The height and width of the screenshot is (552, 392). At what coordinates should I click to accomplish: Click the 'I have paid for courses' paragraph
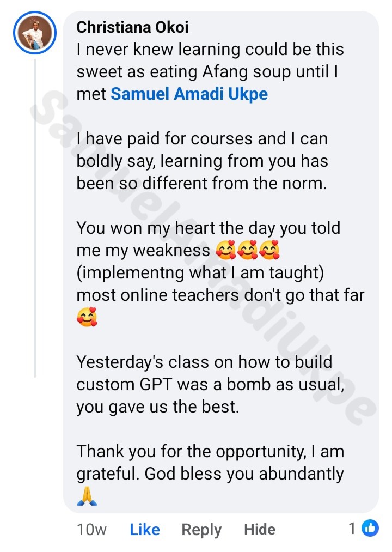click(203, 161)
